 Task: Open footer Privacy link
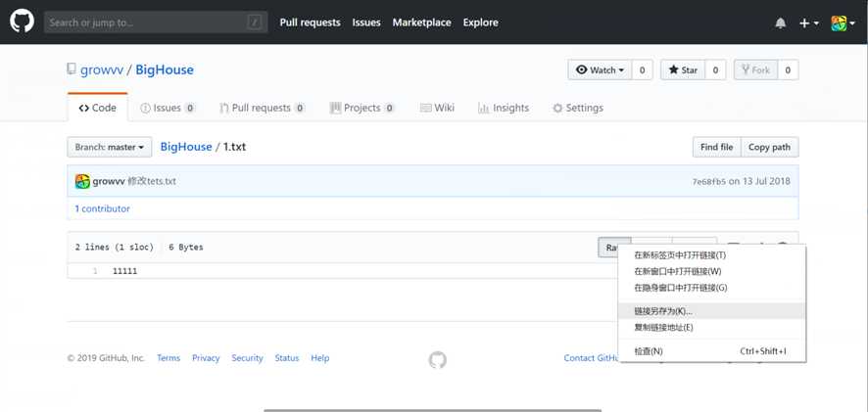coord(206,358)
